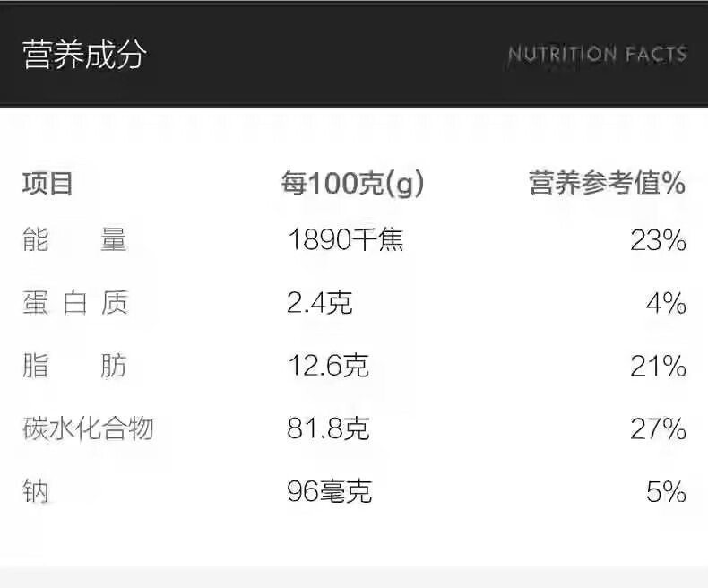Click the NUTRITION FACTS header text
Screen dimensions: 708x588
point(597,54)
